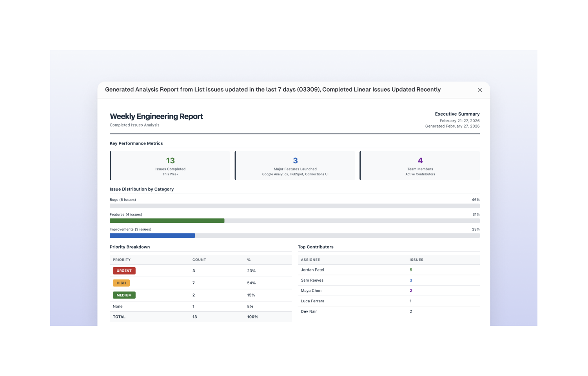
Task: Click the HIGH priority badge
Action: tap(121, 283)
